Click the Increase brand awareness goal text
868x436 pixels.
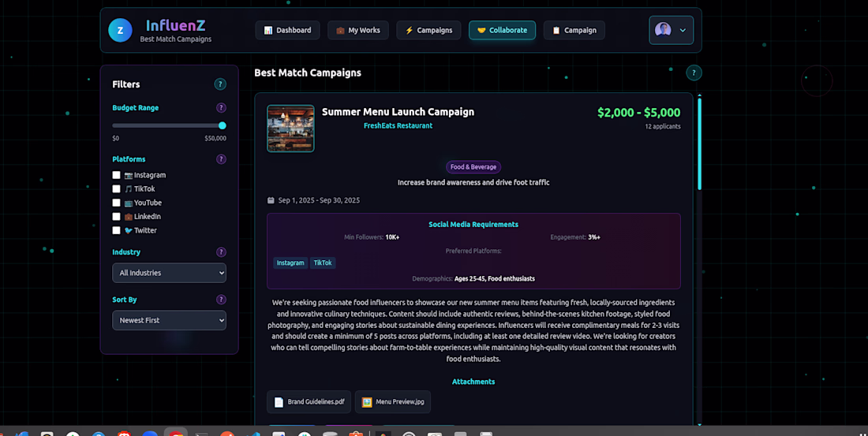point(473,183)
